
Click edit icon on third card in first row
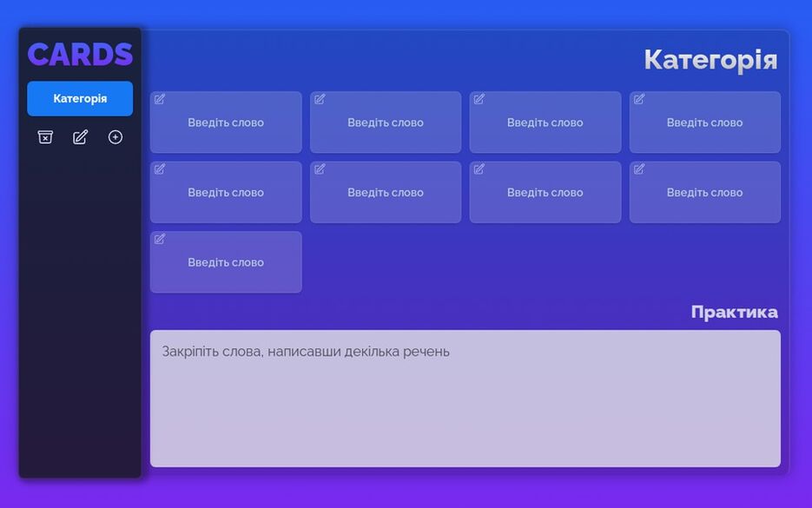pos(479,99)
